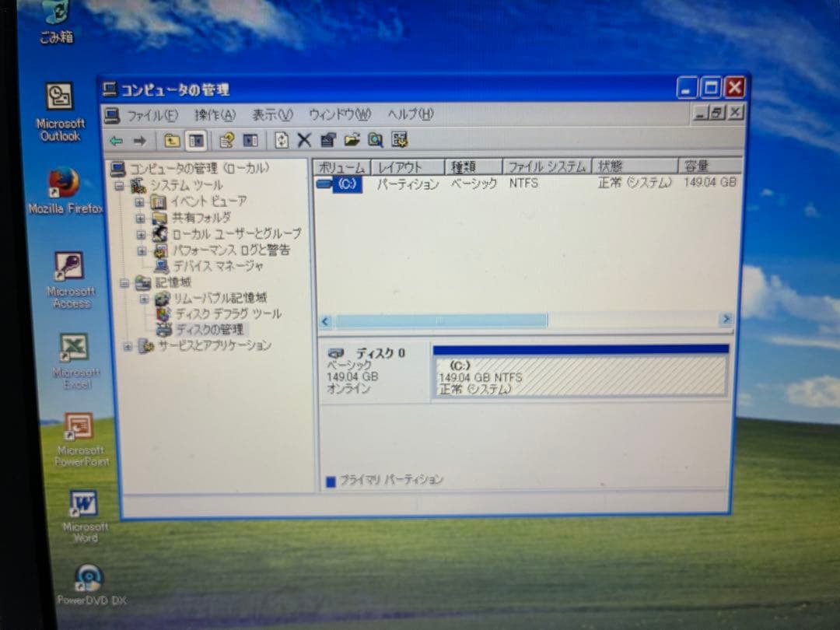Click the find/search toolbar icon
The height and width of the screenshot is (630, 840).
[374, 140]
